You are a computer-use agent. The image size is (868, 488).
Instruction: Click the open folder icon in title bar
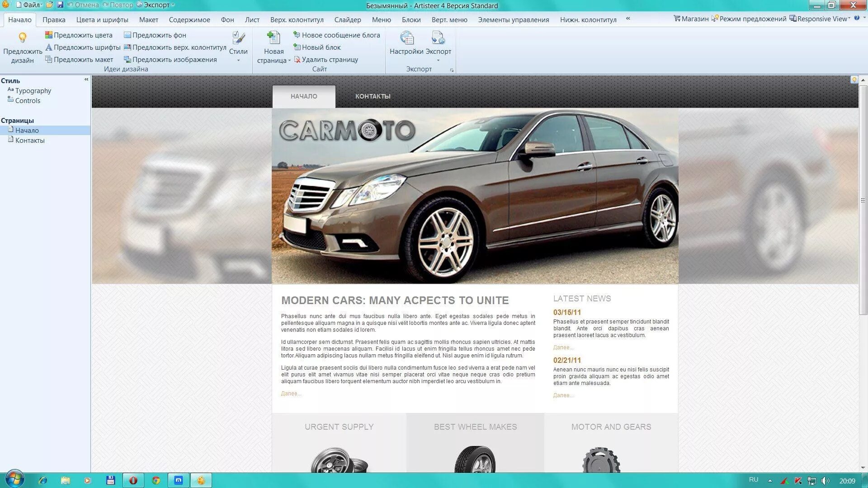(49, 5)
